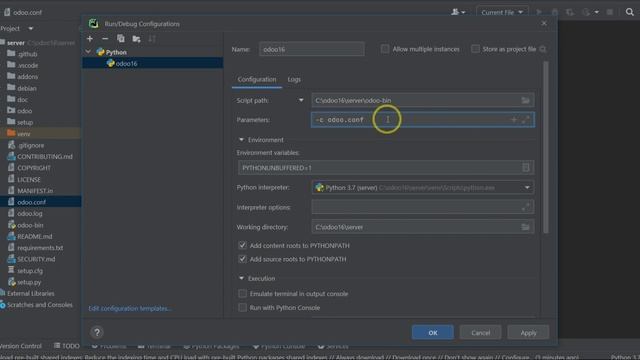Click Interpreter options field
Viewport: 640px width, 360px height.
(423, 207)
